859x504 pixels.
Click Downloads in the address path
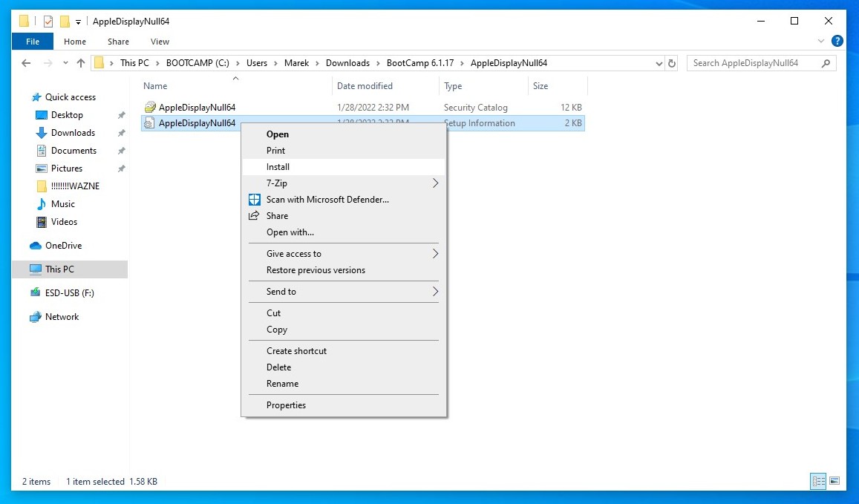(x=348, y=63)
